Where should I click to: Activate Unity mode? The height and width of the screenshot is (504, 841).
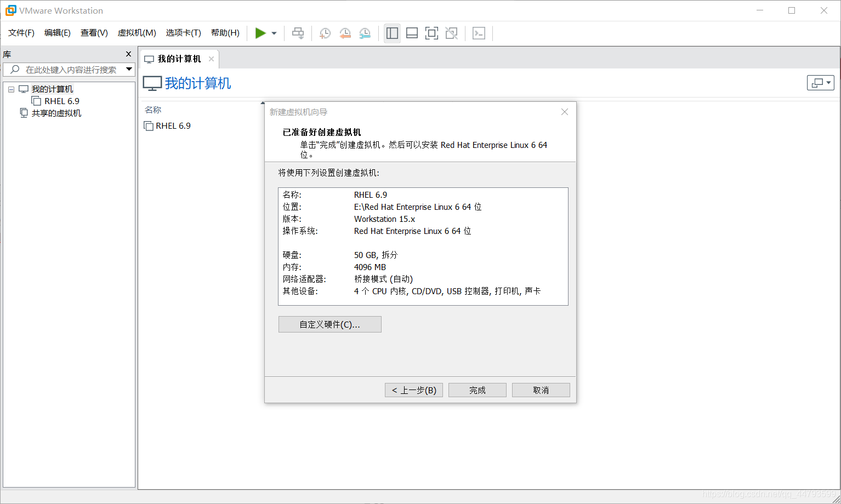click(451, 33)
